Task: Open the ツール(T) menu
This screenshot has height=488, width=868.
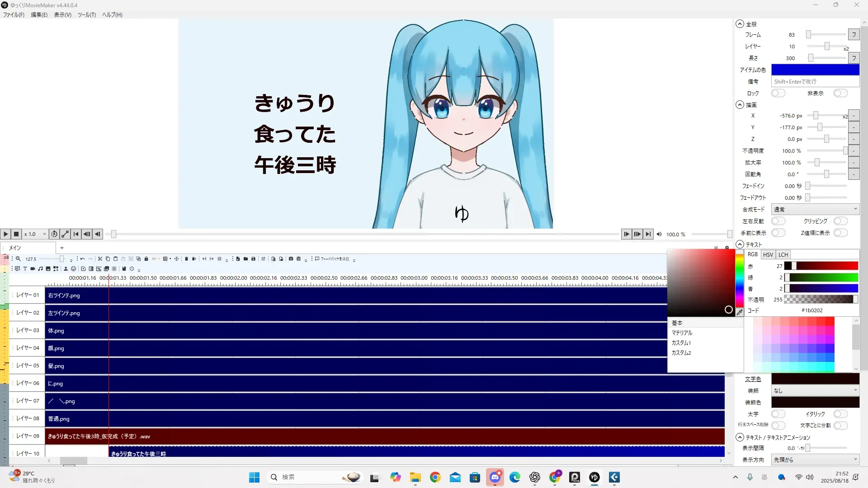Action: 86,14
